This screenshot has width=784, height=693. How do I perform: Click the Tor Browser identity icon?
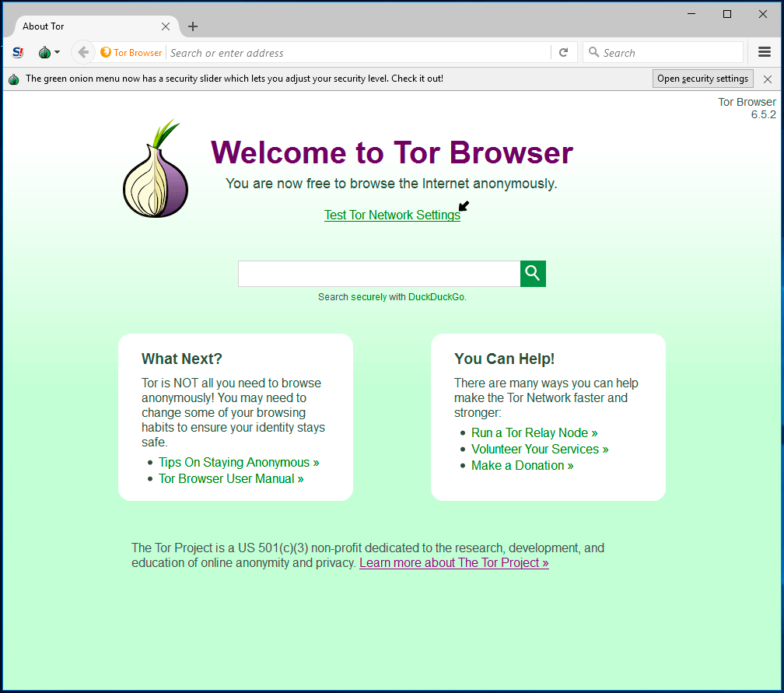pyautogui.click(x=131, y=53)
